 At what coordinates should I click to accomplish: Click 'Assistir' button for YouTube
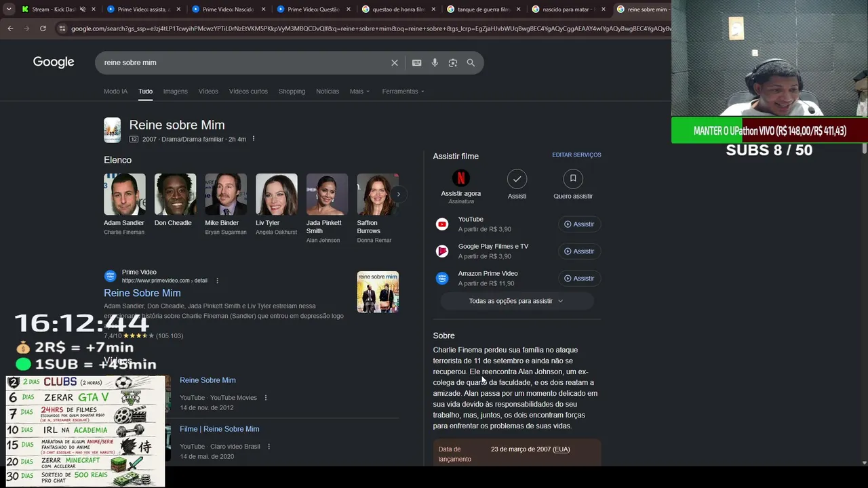pyautogui.click(x=579, y=224)
